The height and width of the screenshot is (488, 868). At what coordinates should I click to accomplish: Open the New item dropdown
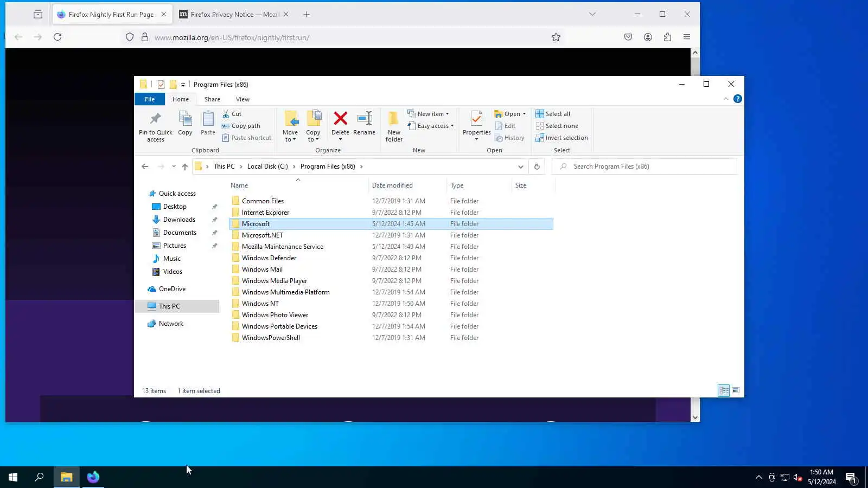point(428,114)
